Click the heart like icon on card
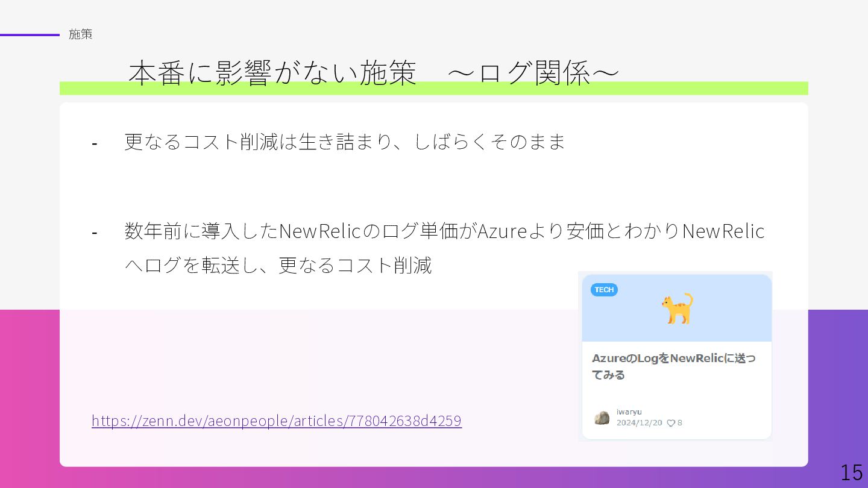Screen dimensions: 868x488 tap(670, 423)
